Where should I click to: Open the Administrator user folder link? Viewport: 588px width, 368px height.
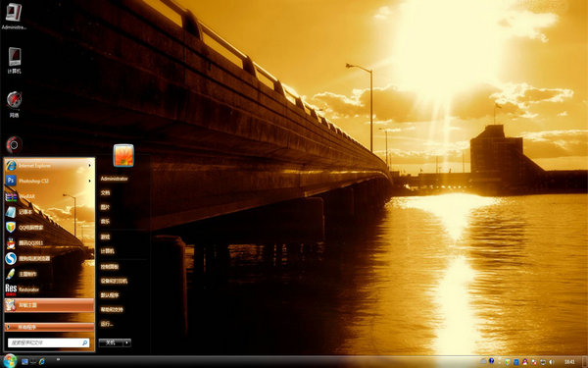[114, 179]
